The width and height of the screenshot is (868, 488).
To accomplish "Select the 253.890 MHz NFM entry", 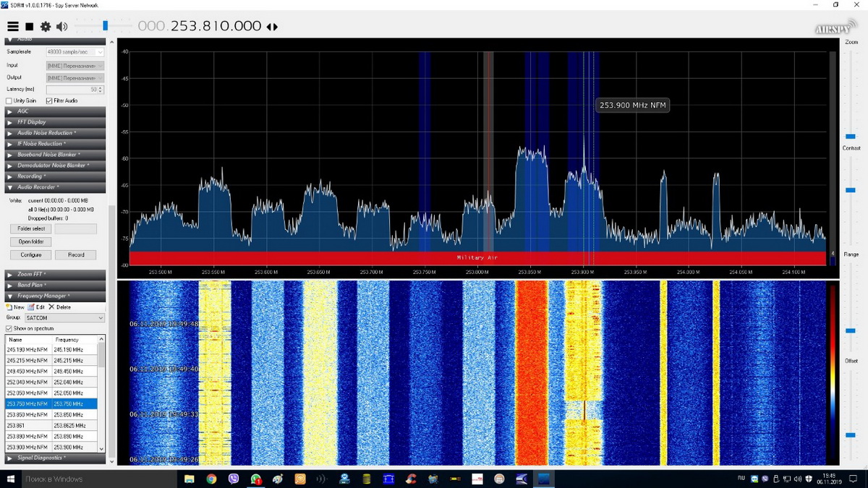I will click(x=51, y=437).
